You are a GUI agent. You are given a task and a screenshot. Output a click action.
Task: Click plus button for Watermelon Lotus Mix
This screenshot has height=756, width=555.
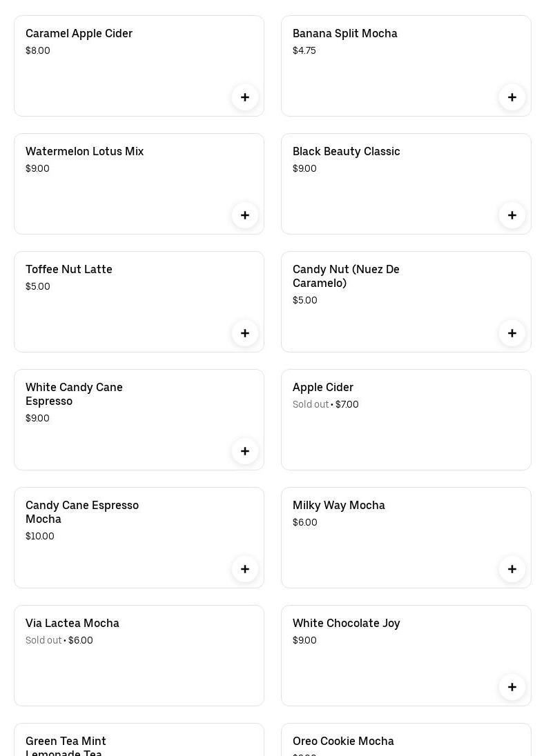(245, 215)
